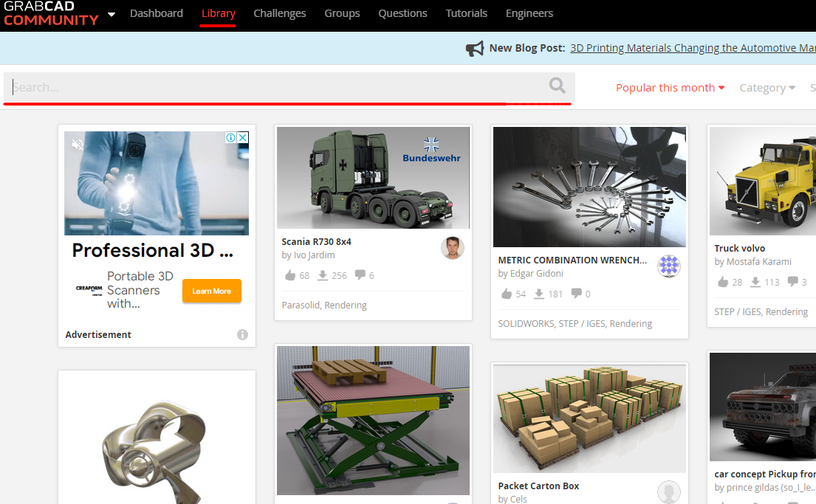Screen dimensions: 816x504
Task: Click the Advertisement info circle icon
Action: point(242,334)
